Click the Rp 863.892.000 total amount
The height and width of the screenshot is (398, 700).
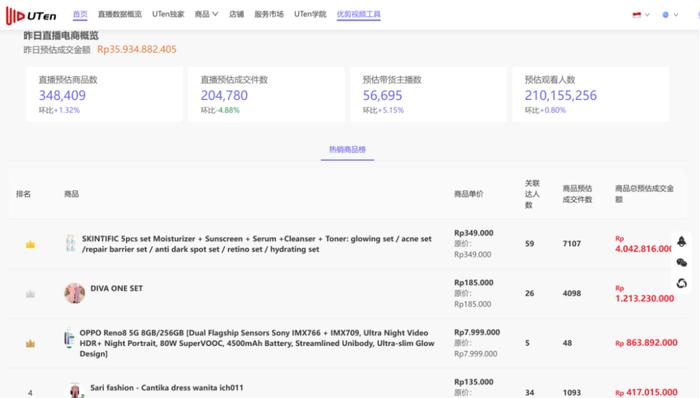pos(646,343)
